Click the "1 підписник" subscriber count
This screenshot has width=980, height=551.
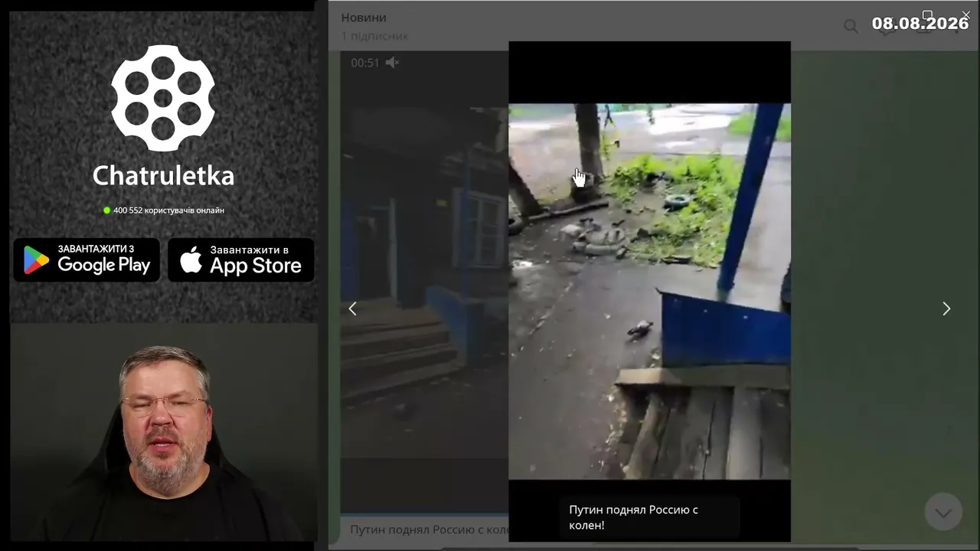click(x=374, y=36)
